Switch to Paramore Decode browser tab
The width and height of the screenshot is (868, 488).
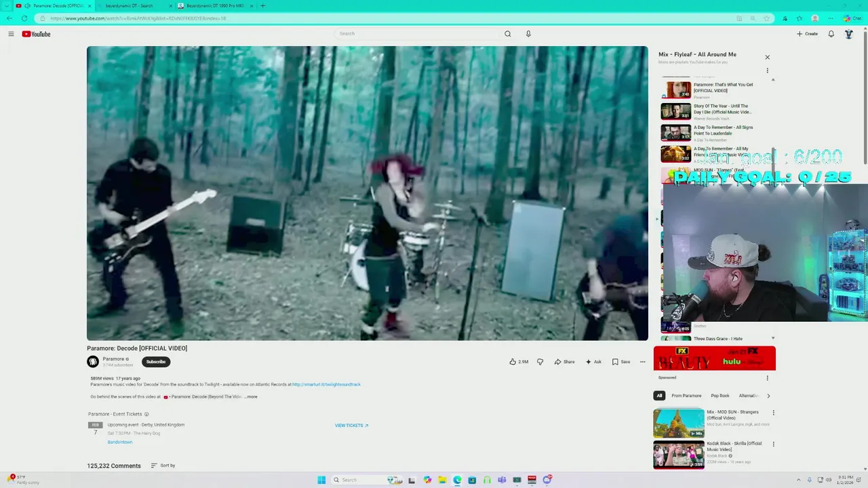(53, 5)
